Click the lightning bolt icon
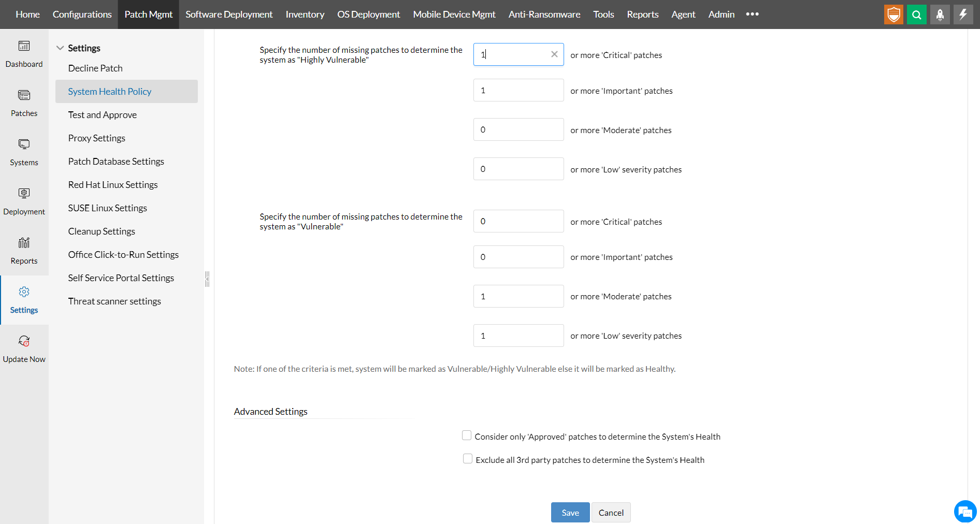 pos(963,14)
